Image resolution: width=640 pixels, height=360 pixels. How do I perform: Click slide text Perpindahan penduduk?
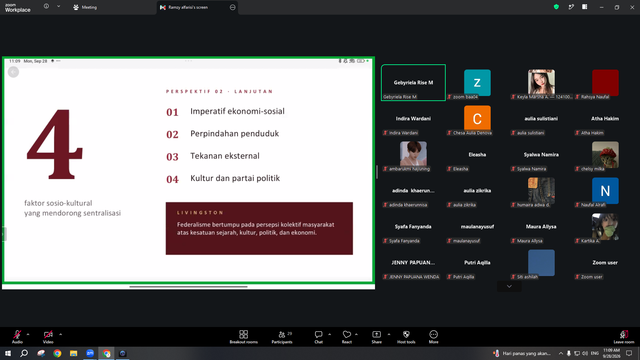tap(235, 133)
